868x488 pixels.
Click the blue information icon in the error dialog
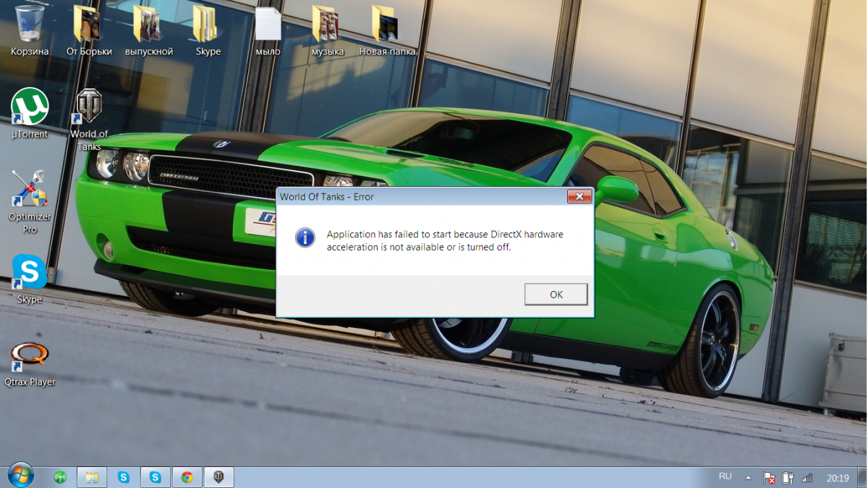(x=305, y=238)
